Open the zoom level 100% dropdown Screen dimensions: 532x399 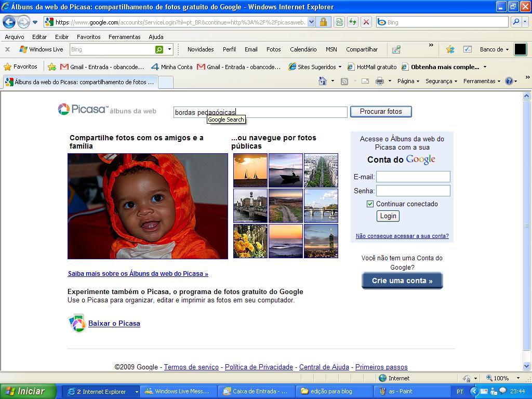tap(518, 378)
